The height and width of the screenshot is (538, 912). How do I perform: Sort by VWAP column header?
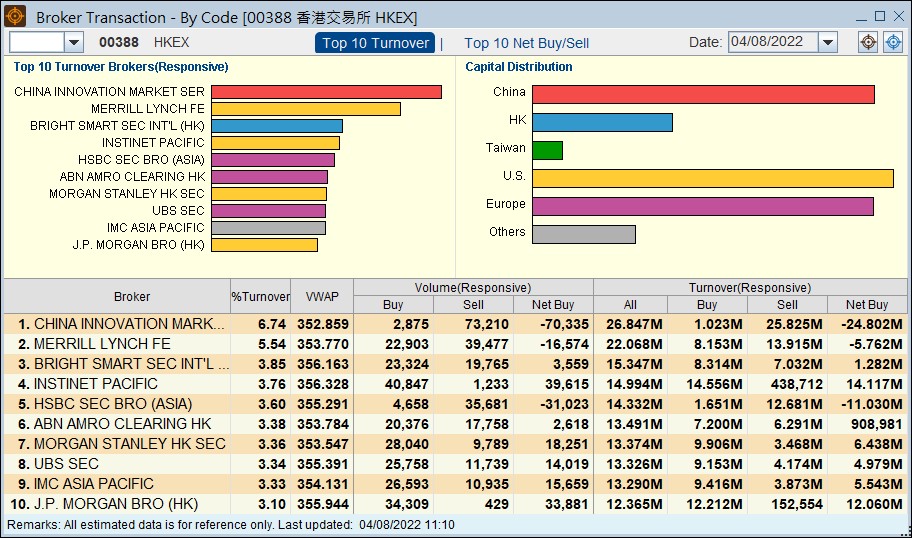tap(322, 297)
